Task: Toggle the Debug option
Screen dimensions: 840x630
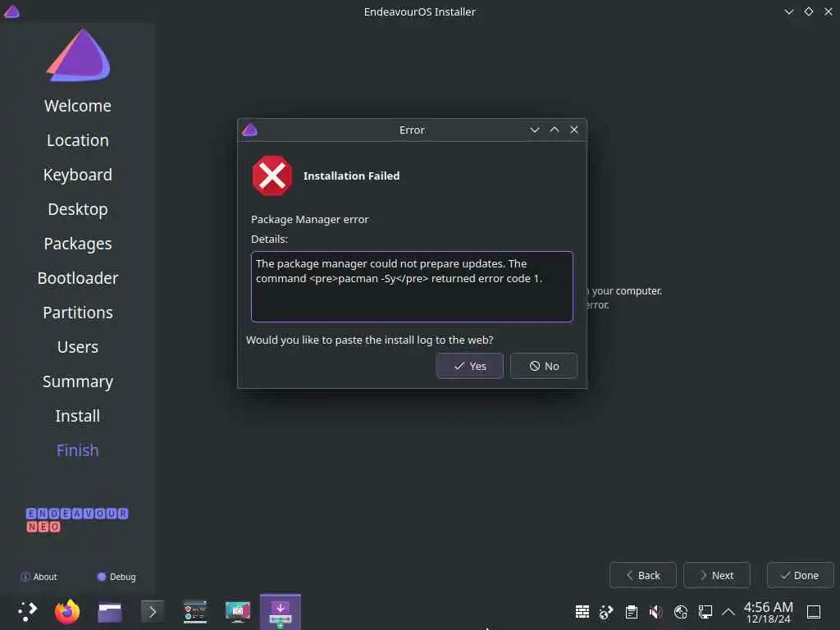Action: pos(116,577)
